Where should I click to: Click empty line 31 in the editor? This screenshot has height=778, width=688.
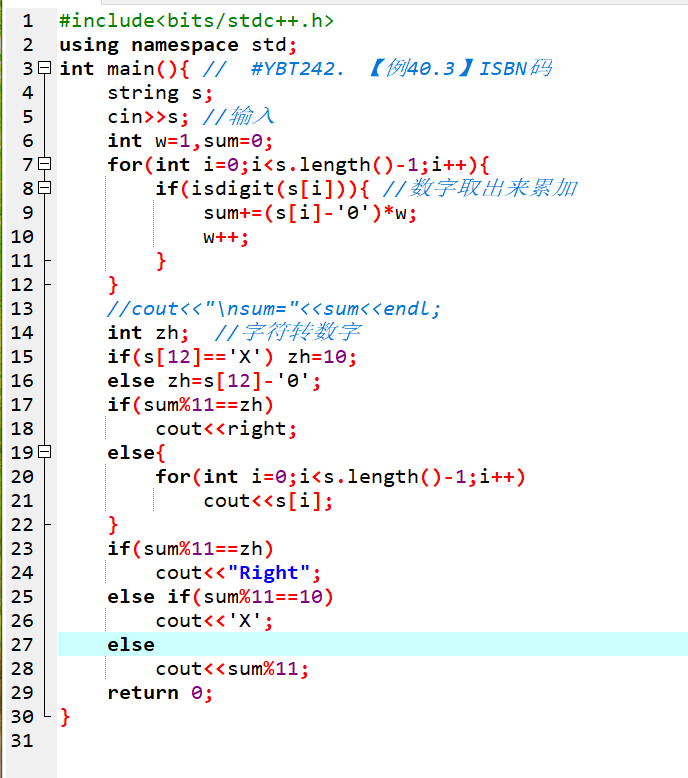373,740
